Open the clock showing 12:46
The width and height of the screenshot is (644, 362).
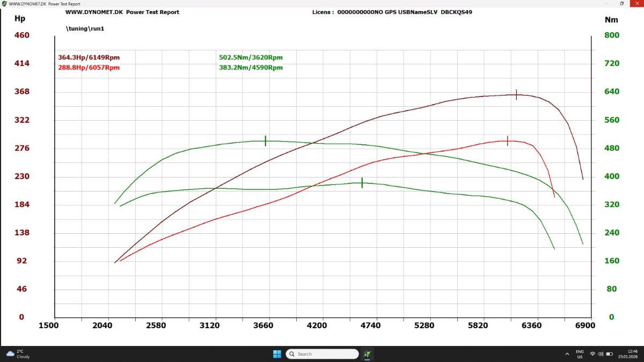pos(627,354)
